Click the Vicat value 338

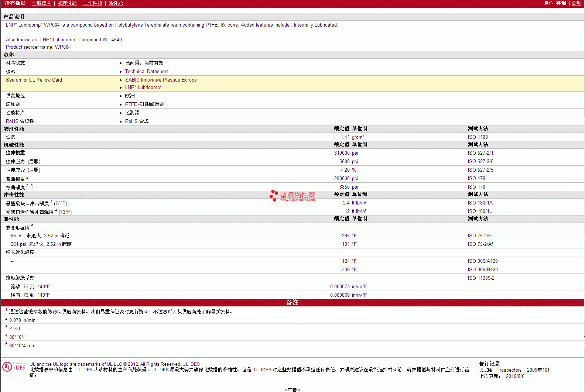346,270
